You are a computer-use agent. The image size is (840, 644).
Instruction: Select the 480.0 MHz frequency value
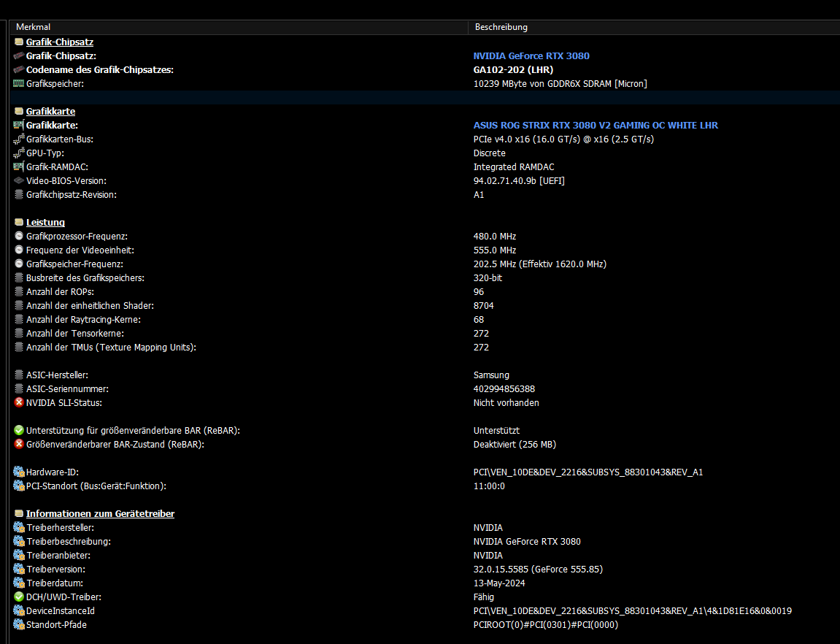(495, 237)
